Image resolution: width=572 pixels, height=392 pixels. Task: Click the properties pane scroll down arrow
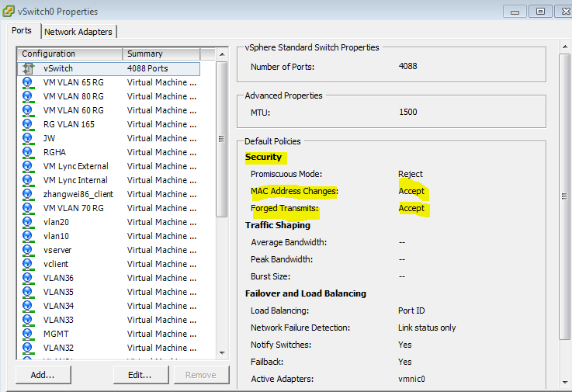point(565,383)
